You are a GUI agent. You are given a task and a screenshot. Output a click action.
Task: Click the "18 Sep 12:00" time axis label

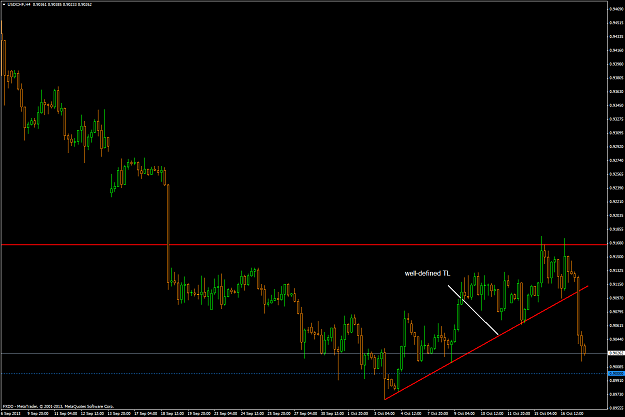[174, 414]
